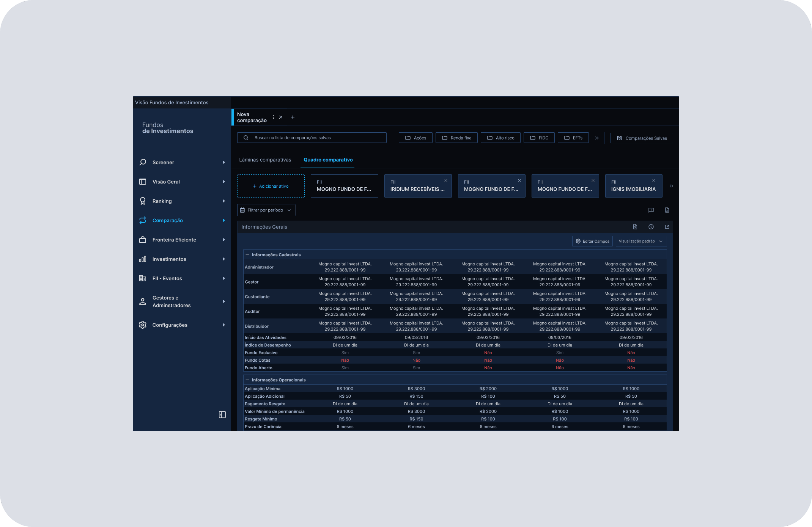Open the Filtrar por período dropdown
The width and height of the screenshot is (812, 527).
[x=266, y=210]
